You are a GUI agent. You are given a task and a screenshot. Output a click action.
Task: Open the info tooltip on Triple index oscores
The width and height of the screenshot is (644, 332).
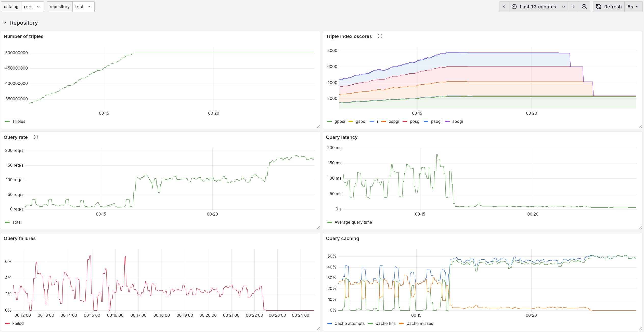click(380, 36)
